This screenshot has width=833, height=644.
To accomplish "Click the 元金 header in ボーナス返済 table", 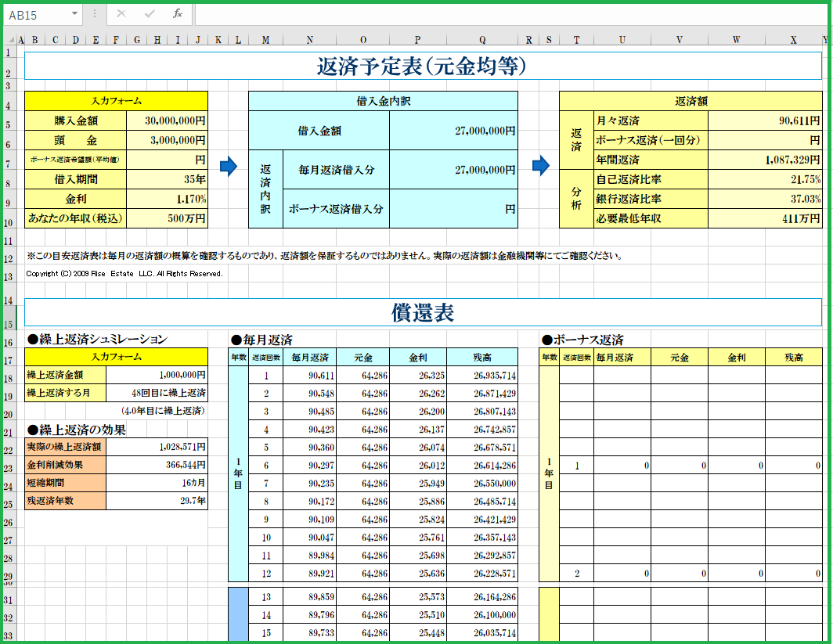I will (x=680, y=358).
